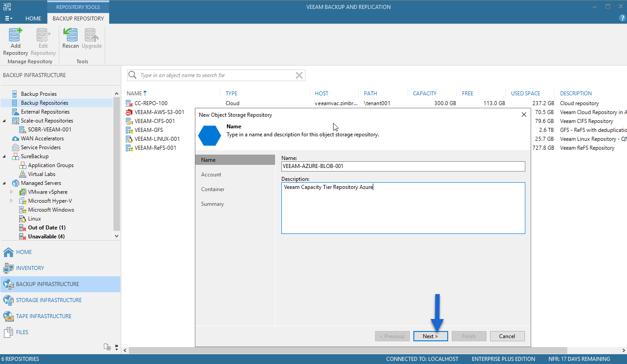Image resolution: width=627 pixels, height=364 pixels.
Task: Click the Description text area
Action: (403, 208)
